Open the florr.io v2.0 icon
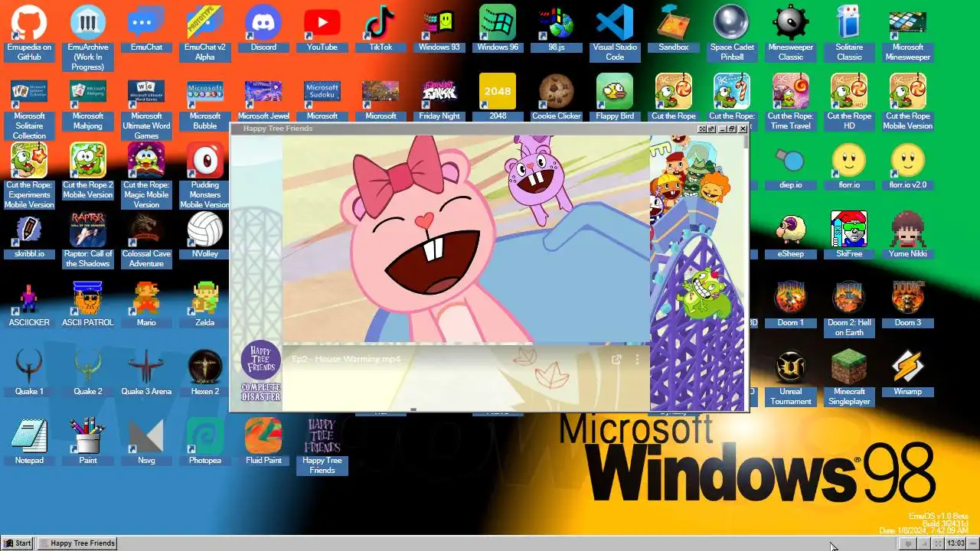This screenshot has width=980, height=551. 908,166
